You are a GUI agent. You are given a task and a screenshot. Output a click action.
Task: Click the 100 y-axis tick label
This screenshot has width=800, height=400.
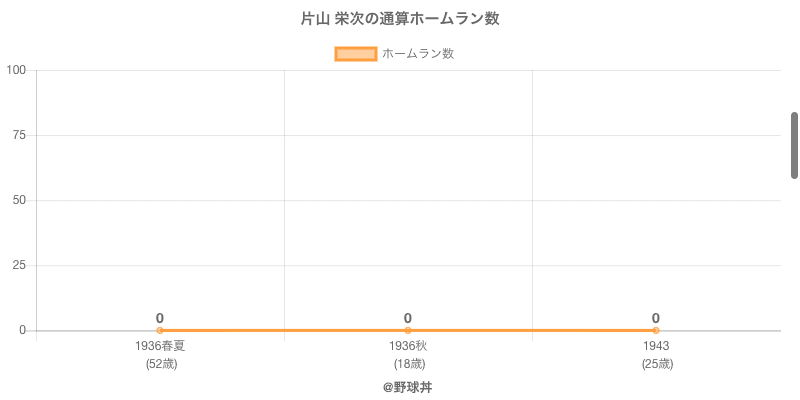click(16, 70)
